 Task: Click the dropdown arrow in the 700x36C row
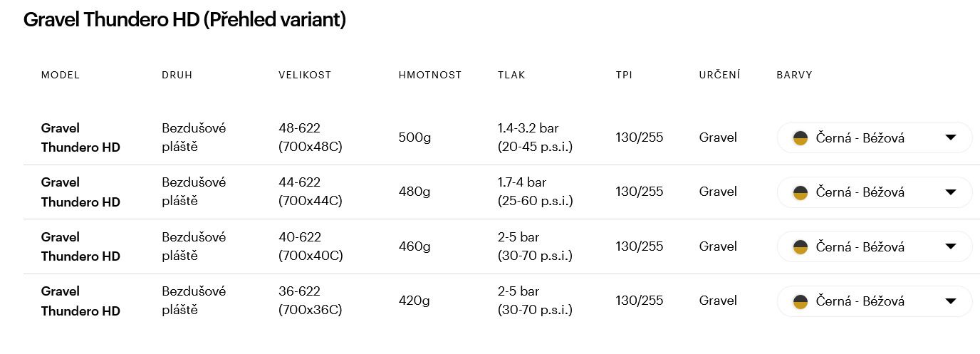click(x=950, y=301)
